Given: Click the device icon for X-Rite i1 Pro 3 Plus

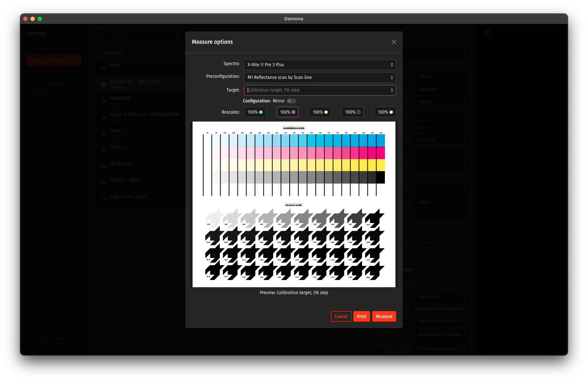Looking at the screenshot, I should [x=104, y=200].
